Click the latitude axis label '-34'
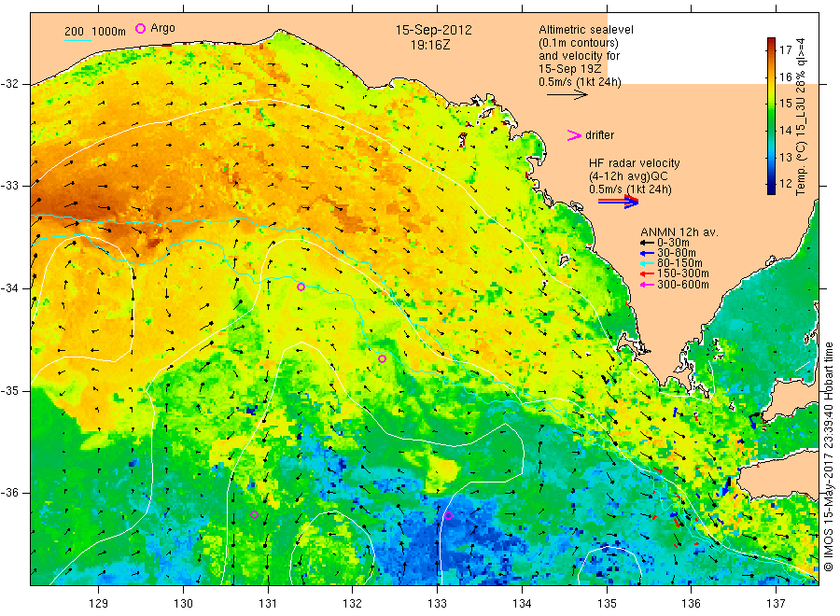This screenshot has height=616, width=840. pos(9,288)
